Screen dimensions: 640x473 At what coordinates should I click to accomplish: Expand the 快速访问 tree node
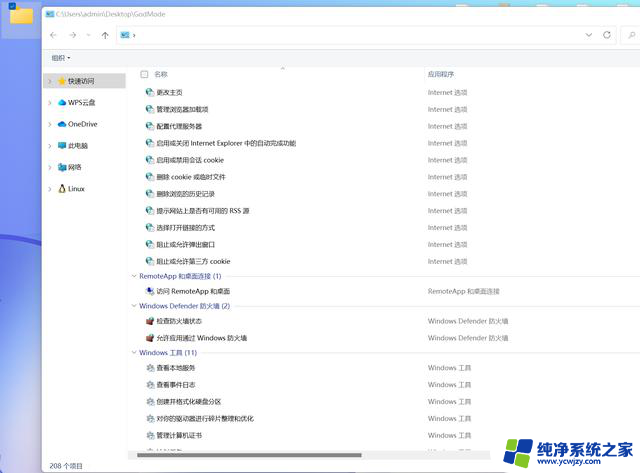pyautogui.click(x=50, y=81)
